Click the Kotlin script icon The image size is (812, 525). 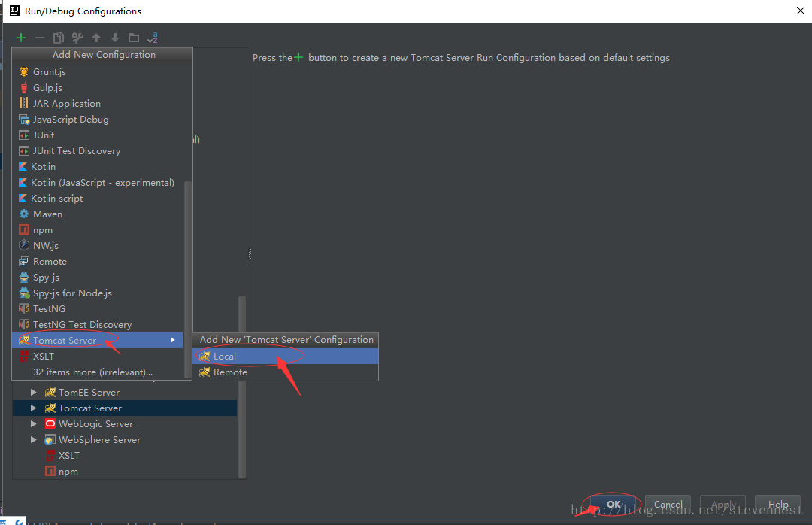point(23,198)
